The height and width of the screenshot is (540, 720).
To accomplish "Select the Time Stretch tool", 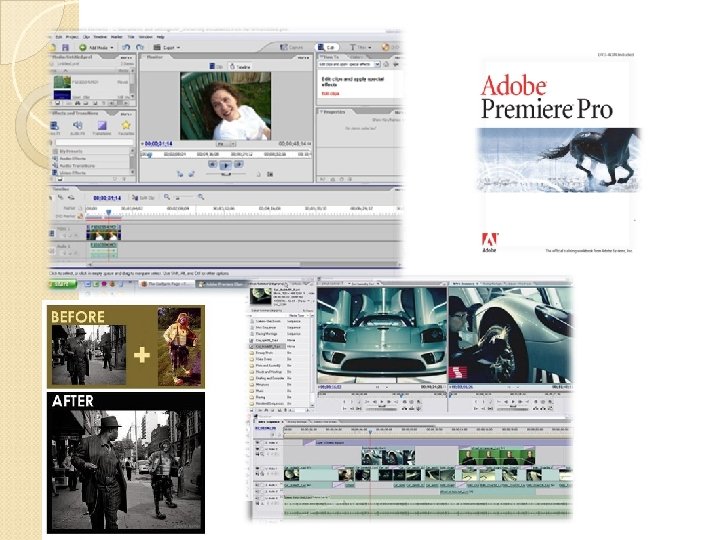I will pos(71,197).
